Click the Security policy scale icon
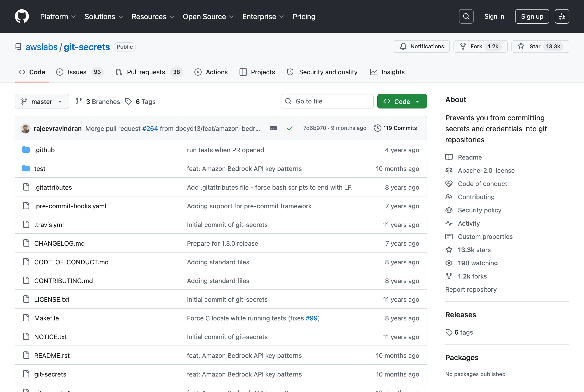 tap(449, 210)
